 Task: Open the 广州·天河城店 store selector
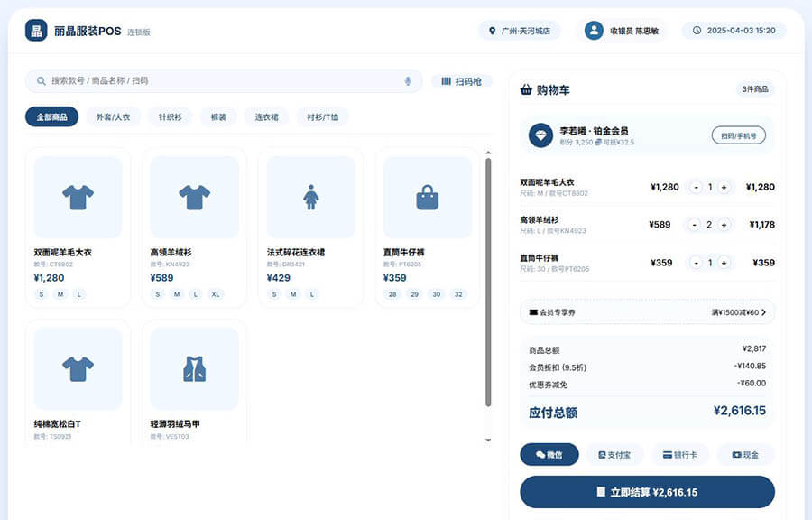click(x=519, y=31)
